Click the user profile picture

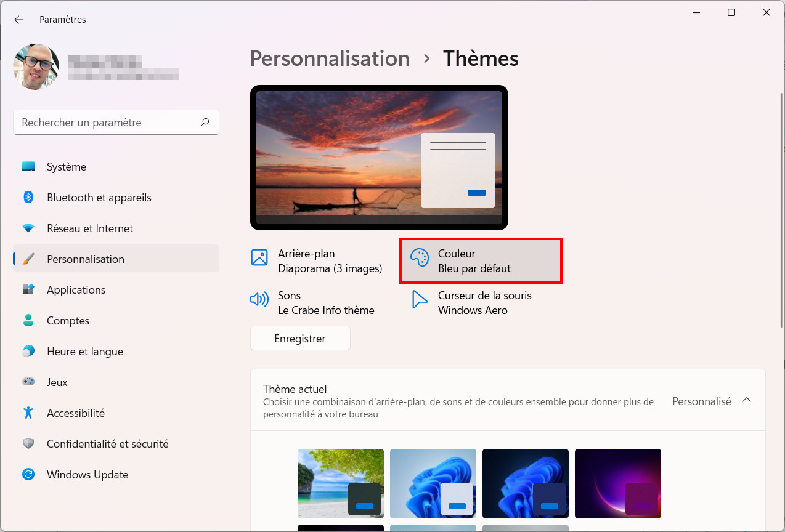pos(36,66)
